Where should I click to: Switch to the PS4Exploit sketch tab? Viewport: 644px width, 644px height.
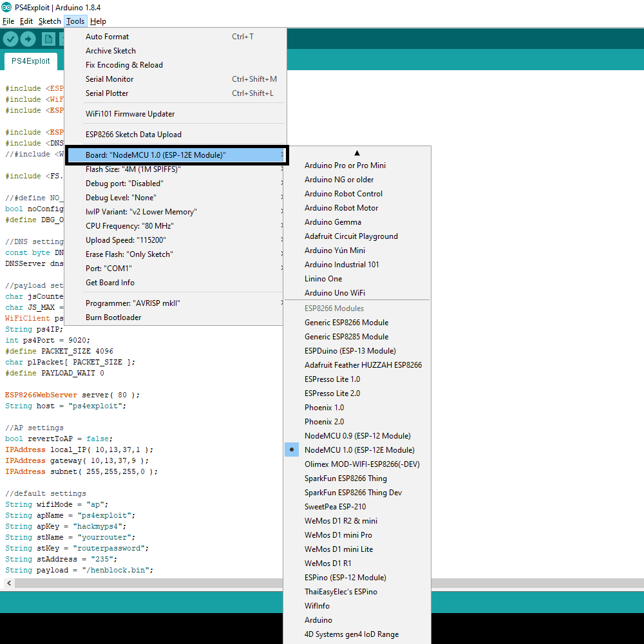(x=31, y=61)
